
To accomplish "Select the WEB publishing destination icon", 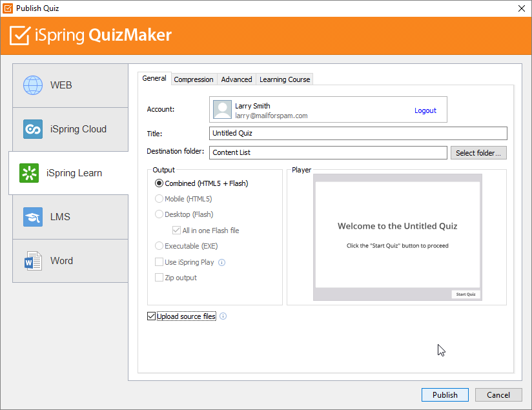I will (32, 85).
